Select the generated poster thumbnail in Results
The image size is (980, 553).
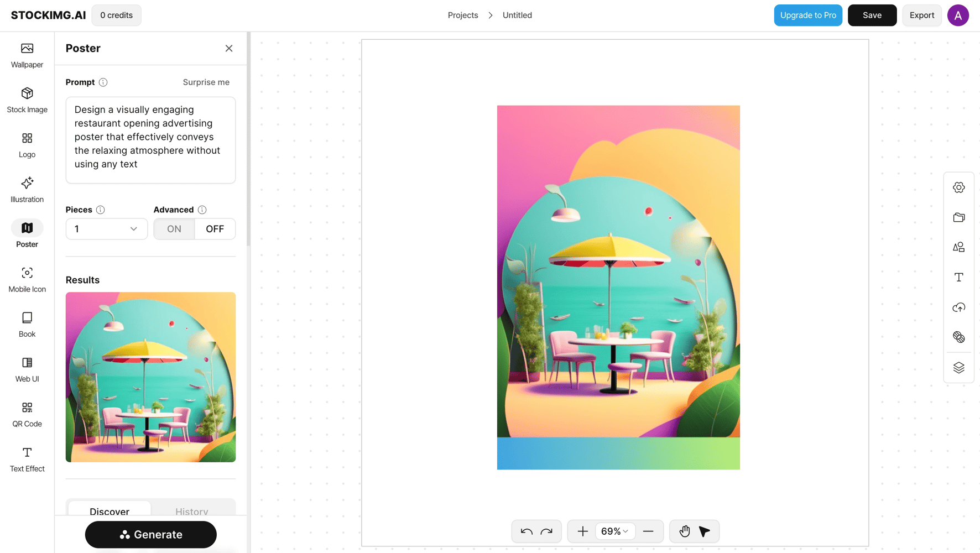[150, 377]
